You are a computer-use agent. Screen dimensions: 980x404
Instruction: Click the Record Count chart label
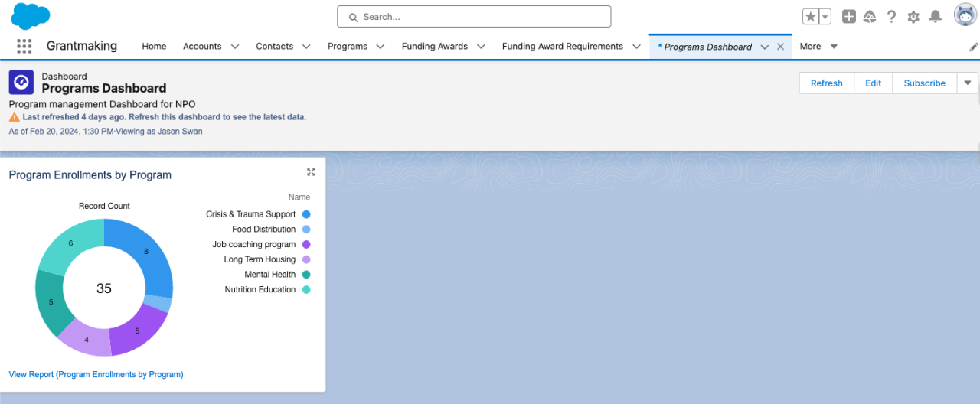(x=104, y=206)
